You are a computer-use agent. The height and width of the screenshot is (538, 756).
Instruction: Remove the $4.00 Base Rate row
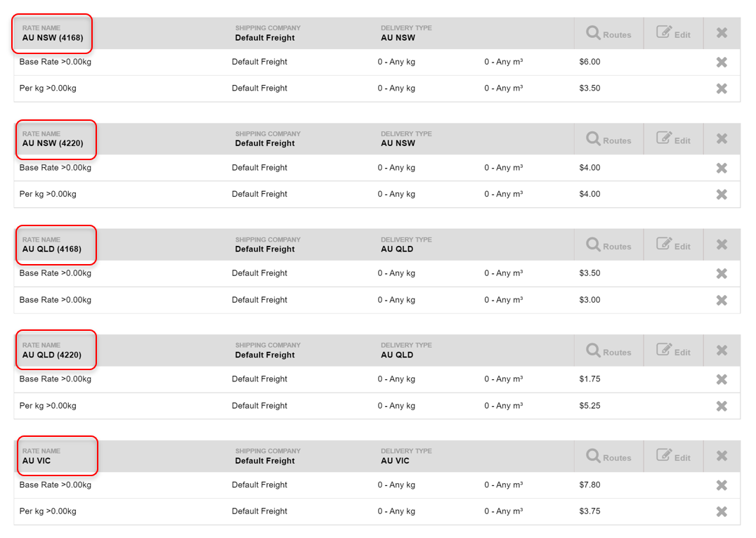(722, 169)
